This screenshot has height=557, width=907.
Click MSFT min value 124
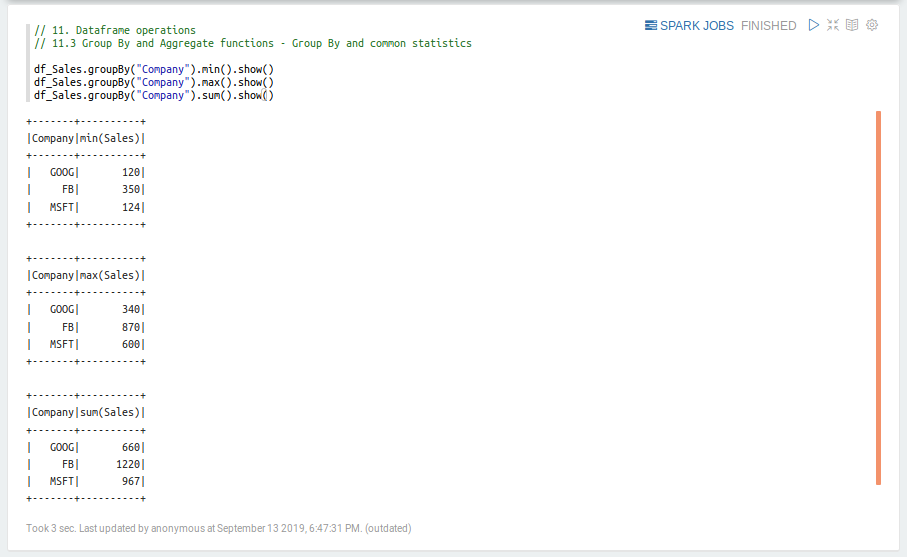131,206
